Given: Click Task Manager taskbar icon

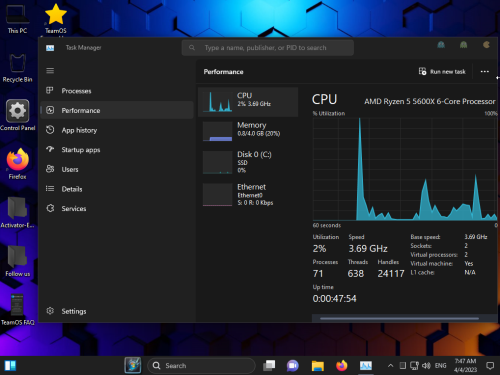Looking at the screenshot, I should coord(366,366).
